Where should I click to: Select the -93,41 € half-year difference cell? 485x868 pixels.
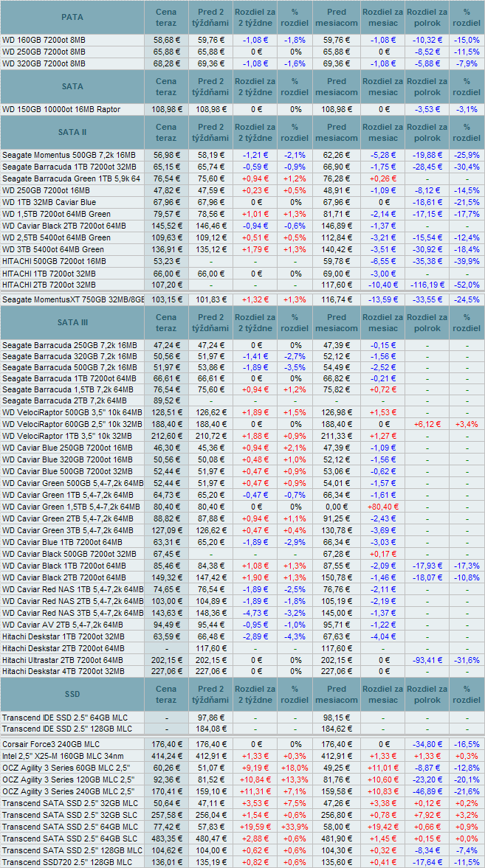[426, 660]
